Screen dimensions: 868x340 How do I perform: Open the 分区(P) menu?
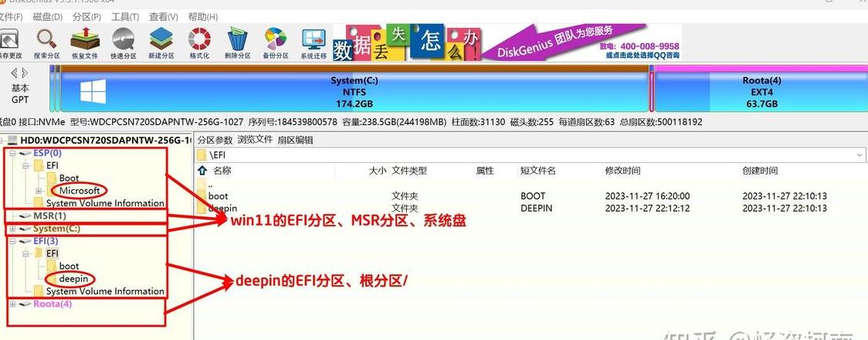(x=87, y=17)
